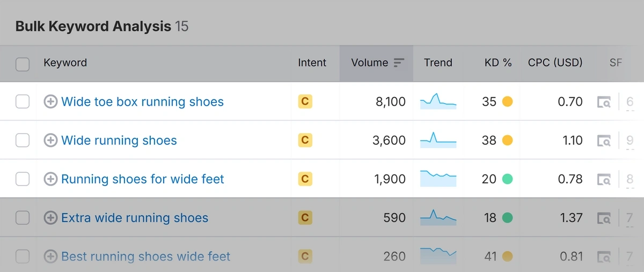Click the 1.10 CPC value
Screen dimensions: 644x272
(572, 141)
